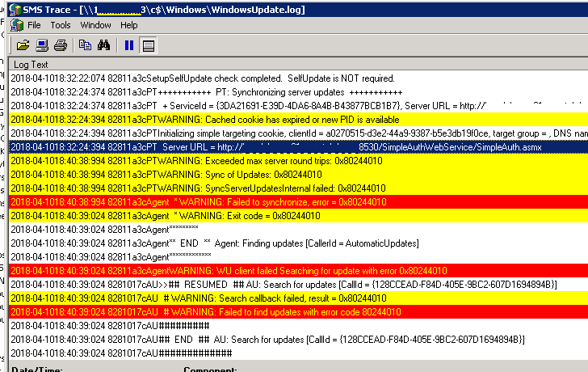Select the ServiceId 3DA21691 log line

pos(299,106)
